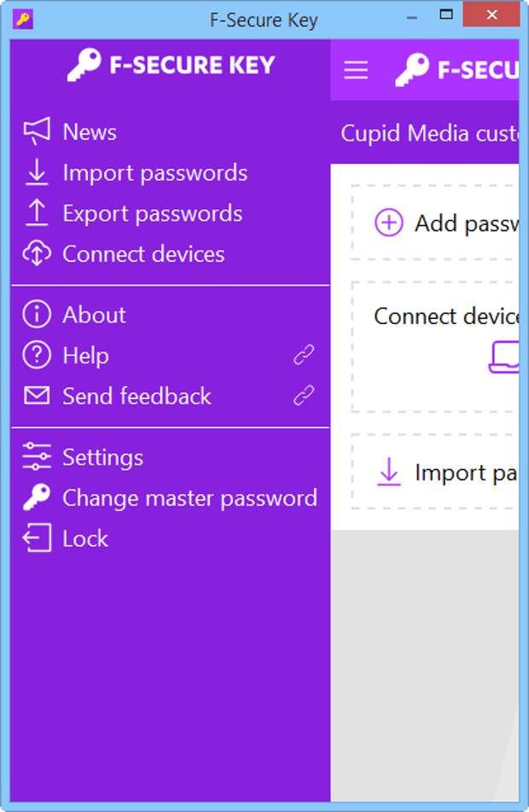
Task: Click the Settings sliders icon
Action: (37, 457)
